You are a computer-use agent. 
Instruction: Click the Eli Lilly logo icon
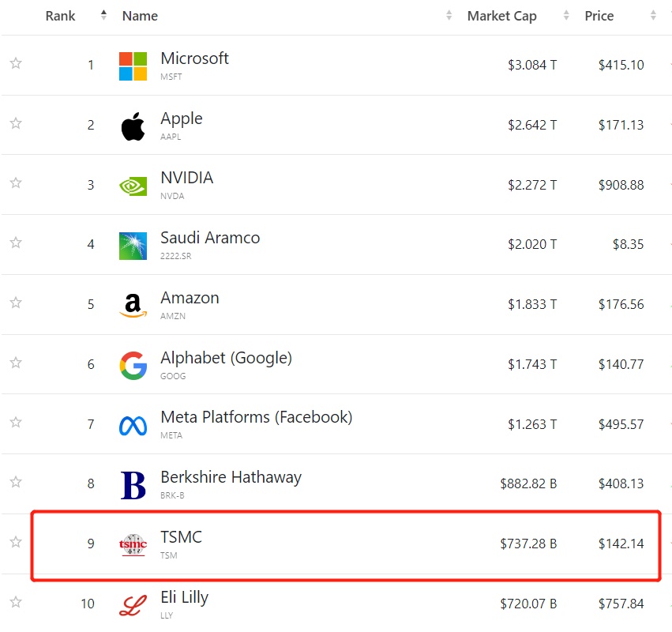coord(133,606)
